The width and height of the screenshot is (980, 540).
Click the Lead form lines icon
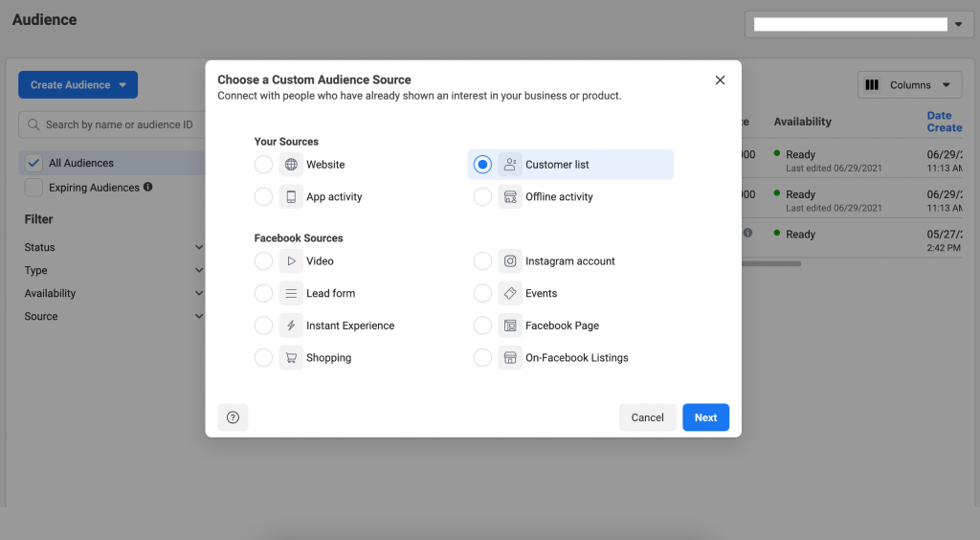[x=291, y=293]
